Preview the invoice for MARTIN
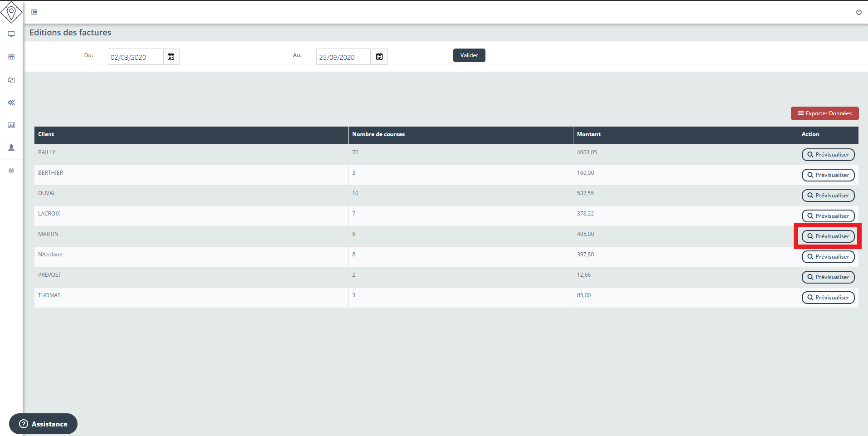This screenshot has width=868, height=436. [828, 236]
